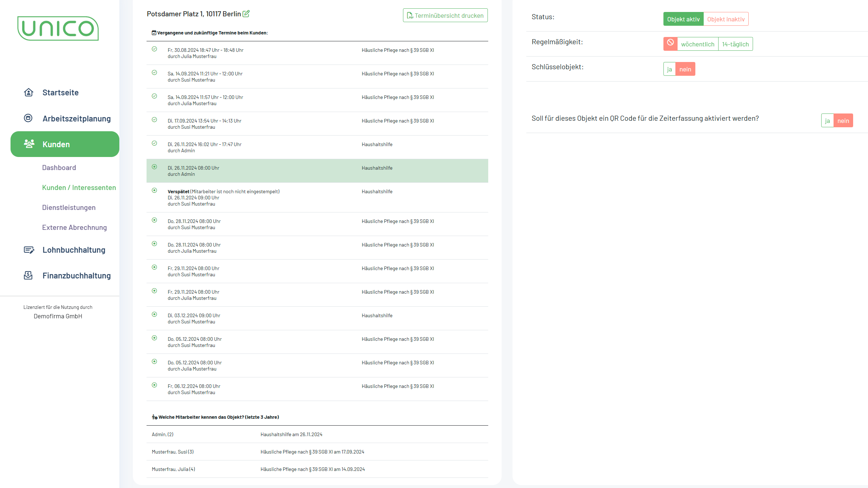Select highlighted 26.11.2024 08:00 Haushaltshilfe row
This screenshot has height=488, width=868.
[317, 171]
